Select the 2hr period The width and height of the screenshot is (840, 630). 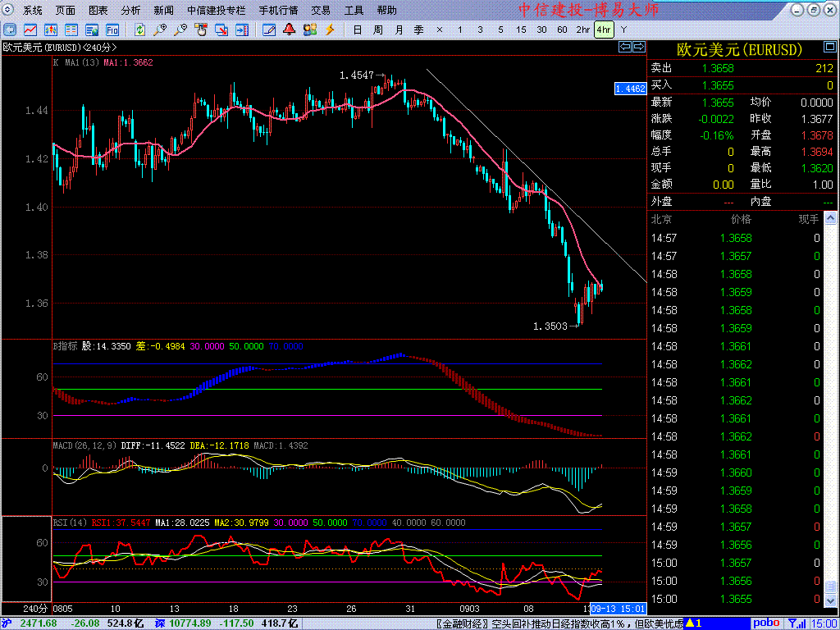583,30
